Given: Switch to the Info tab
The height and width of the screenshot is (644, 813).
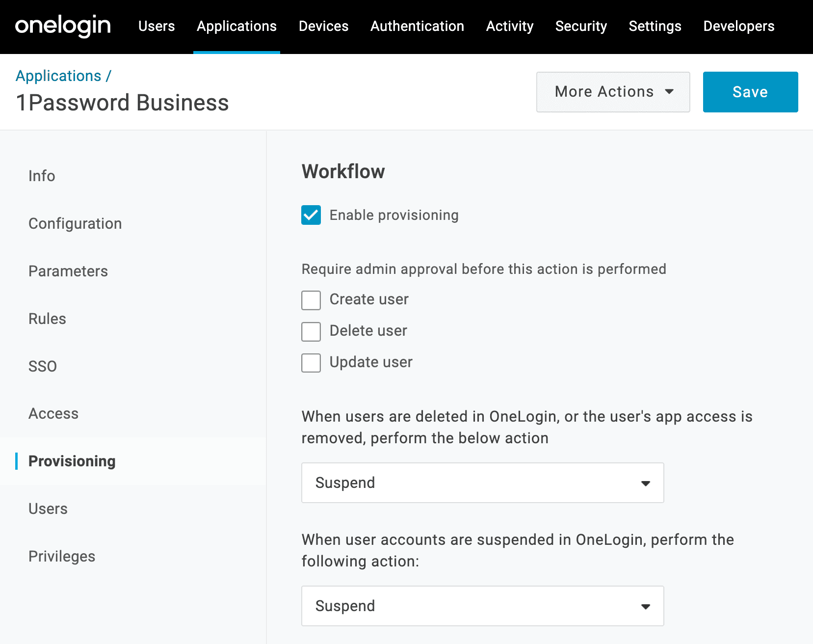Looking at the screenshot, I should [42, 176].
